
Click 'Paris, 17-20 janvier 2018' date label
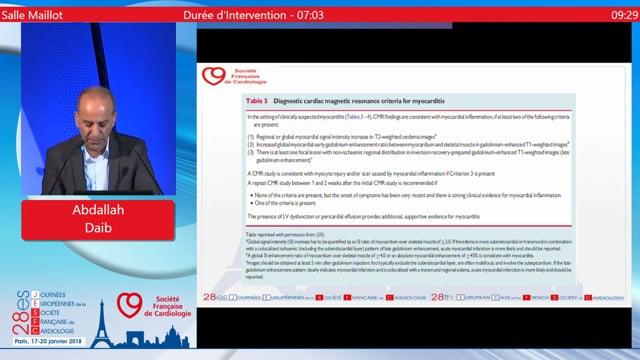pos(48,341)
